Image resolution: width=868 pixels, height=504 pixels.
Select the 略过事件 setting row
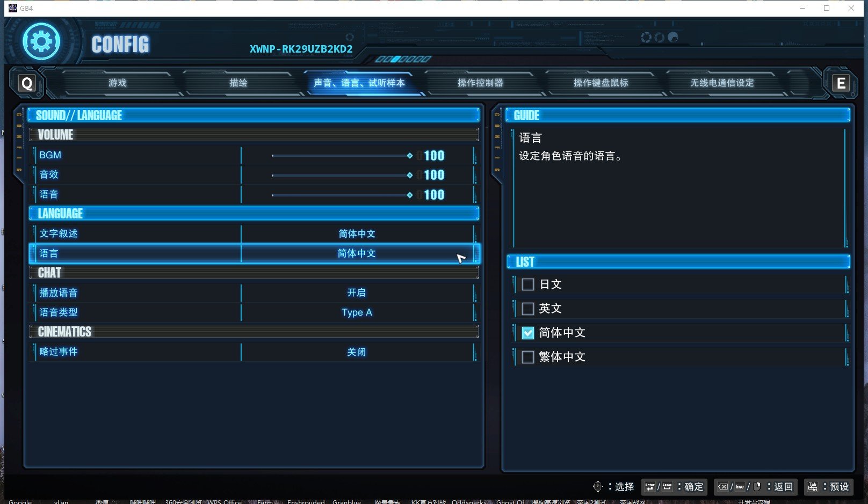point(252,352)
